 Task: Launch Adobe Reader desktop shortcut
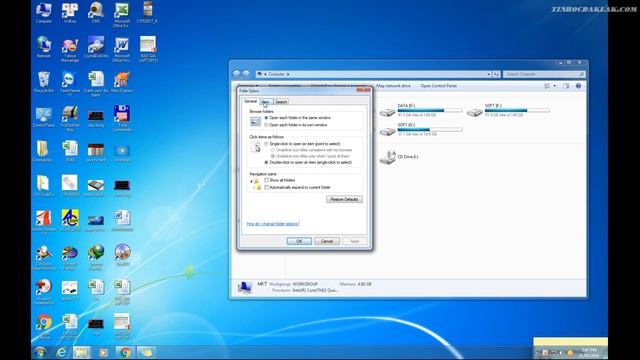[43, 222]
